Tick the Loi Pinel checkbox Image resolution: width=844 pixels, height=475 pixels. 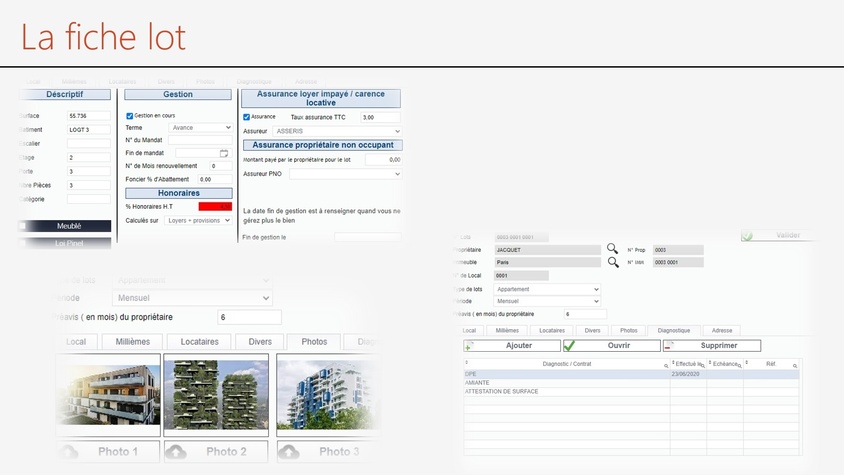point(23,243)
